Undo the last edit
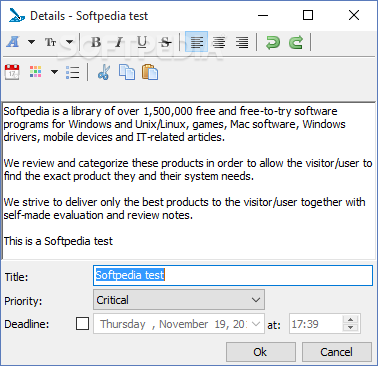This screenshot has height=366, width=378. [x=273, y=42]
